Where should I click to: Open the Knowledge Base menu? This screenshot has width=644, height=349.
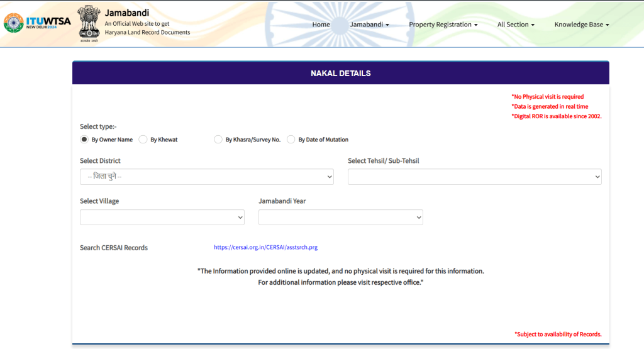point(581,25)
